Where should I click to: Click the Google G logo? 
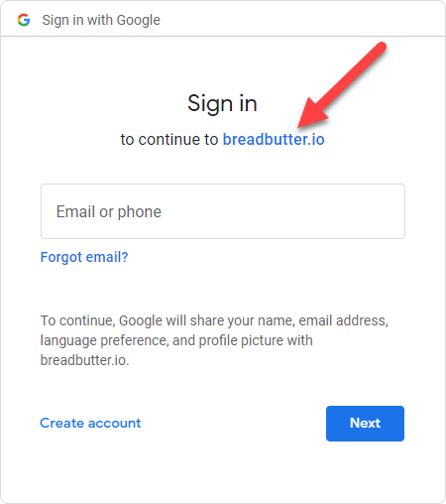[x=24, y=20]
